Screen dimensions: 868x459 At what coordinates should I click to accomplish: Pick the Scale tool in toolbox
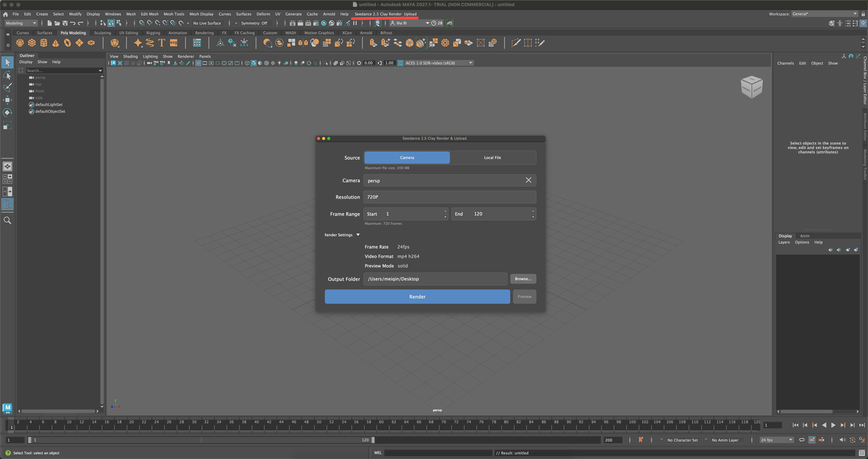pyautogui.click(x=7, y=125)
